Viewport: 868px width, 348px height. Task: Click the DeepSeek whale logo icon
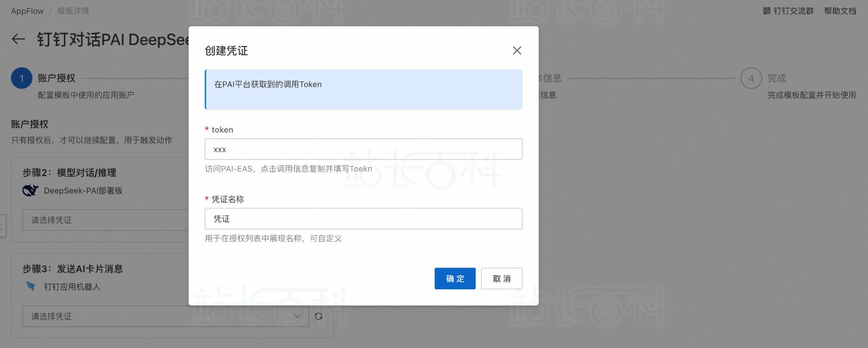[x=30, y=191]
